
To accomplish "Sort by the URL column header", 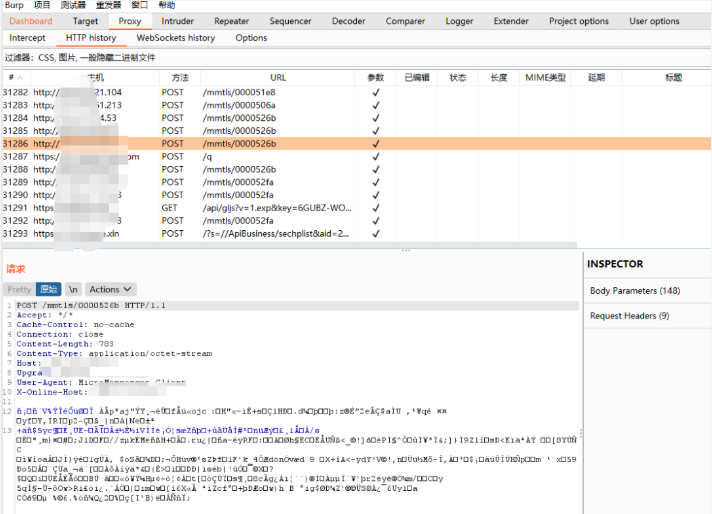I will (278, 78).
